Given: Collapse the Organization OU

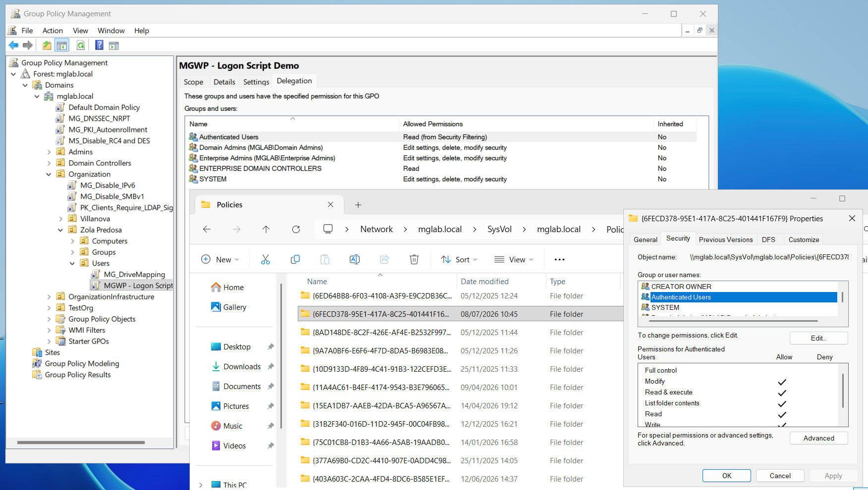Looking at the screenshot, I should point(49,174).
